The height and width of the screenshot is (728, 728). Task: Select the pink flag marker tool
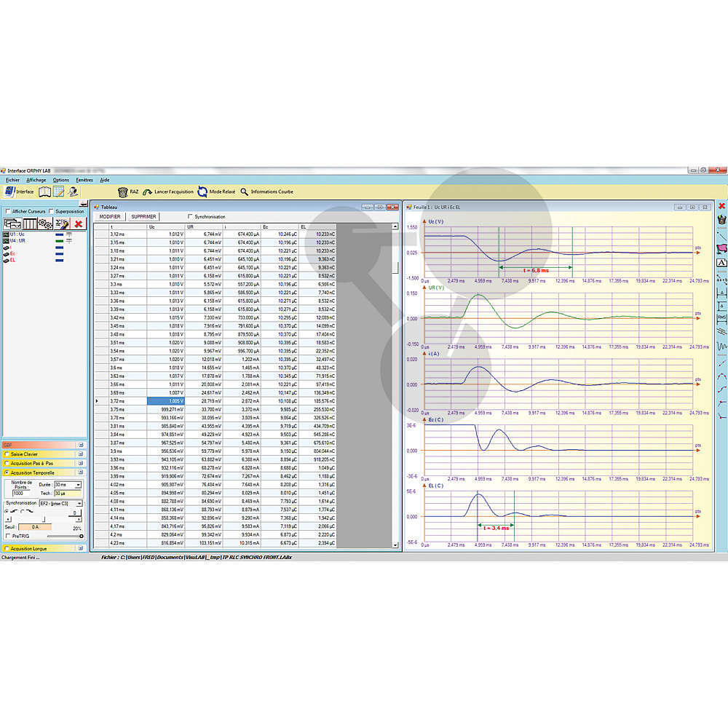tap(721, 249)
